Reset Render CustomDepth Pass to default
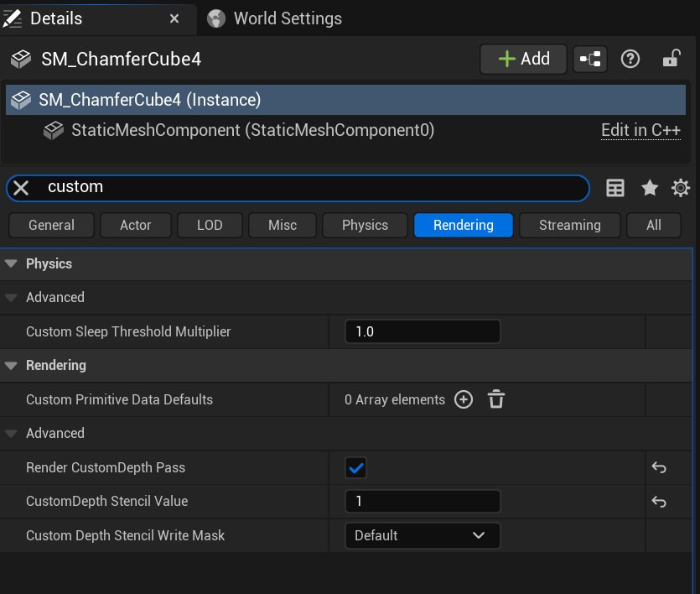Viewport: 700px width, 594px height. coord(659,468)
